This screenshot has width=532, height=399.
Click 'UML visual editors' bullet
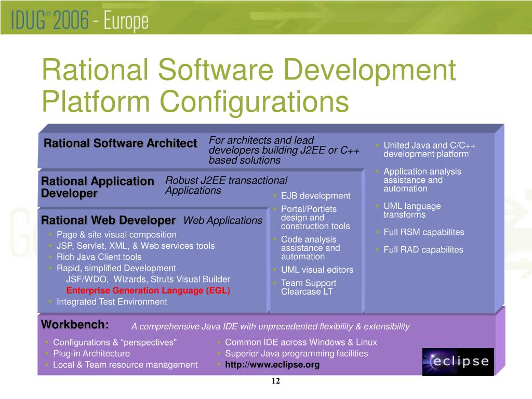(317, 270)
